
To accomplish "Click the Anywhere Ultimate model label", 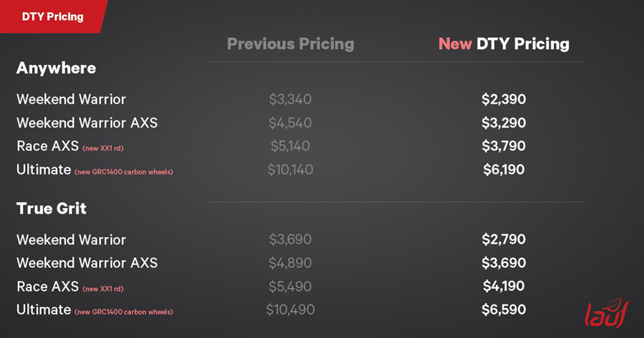I will 44,169.
